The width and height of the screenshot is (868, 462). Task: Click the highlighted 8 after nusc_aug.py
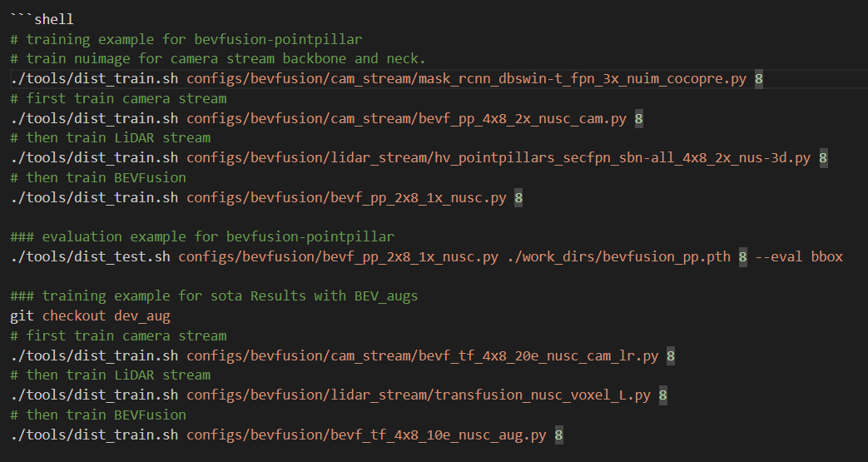tap(559, 435)
